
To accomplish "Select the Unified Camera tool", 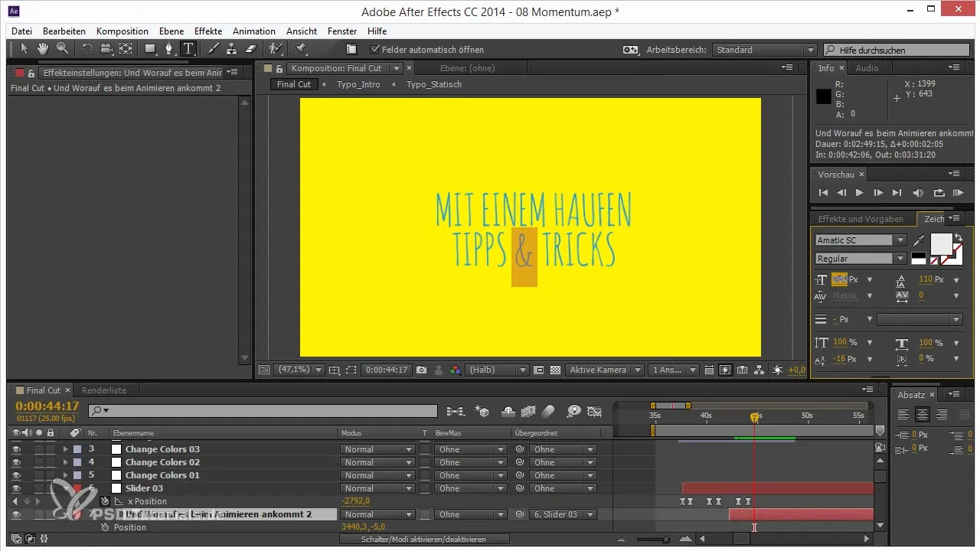I will (106, 49).
